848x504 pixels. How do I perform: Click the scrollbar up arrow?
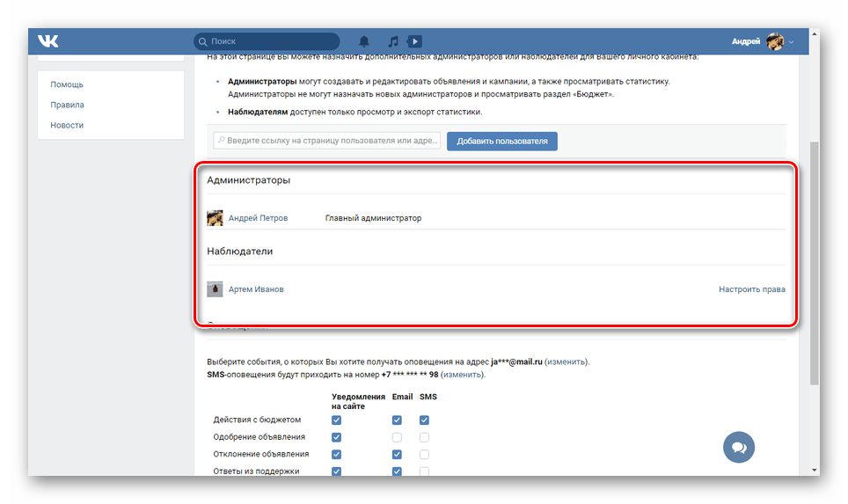tap(815, 34)
